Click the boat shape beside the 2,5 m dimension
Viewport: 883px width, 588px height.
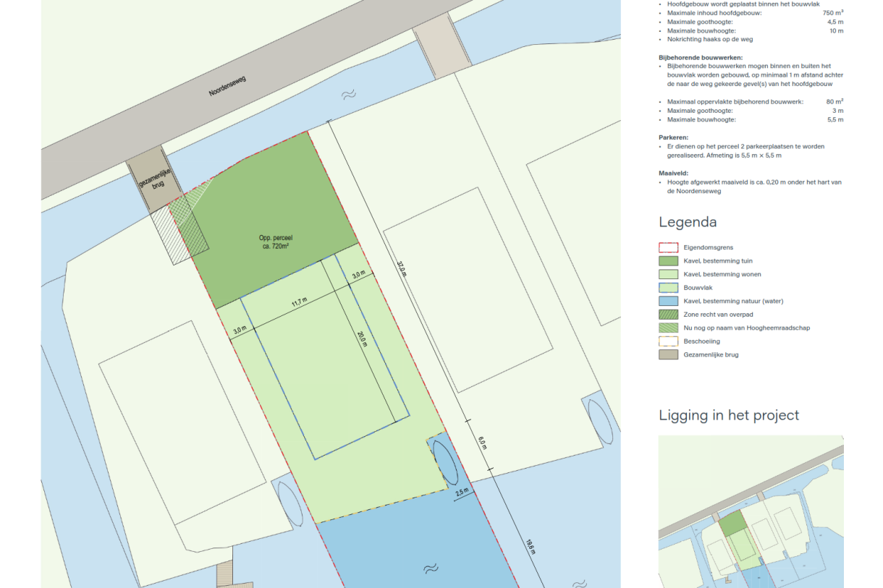coord(444,464)
